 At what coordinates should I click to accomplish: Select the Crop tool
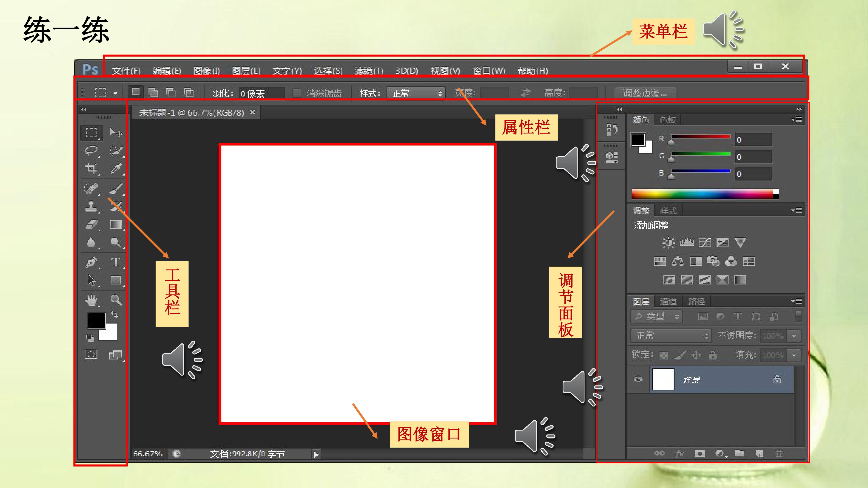(x=91, y=168)
